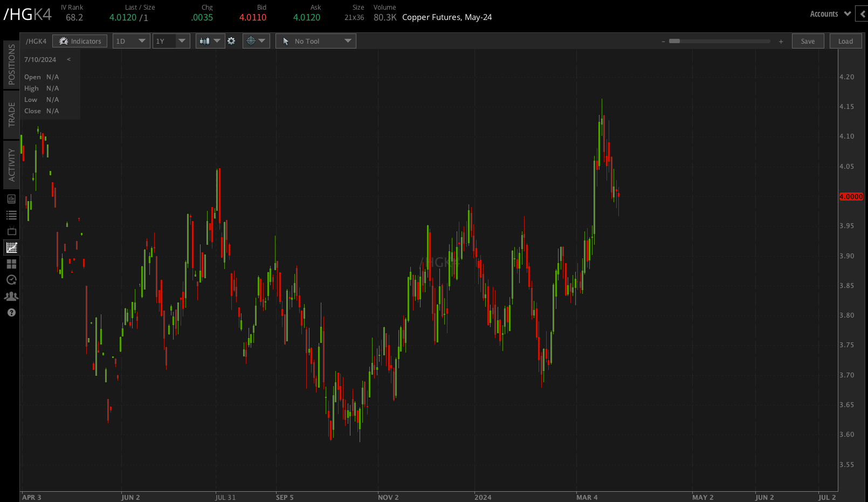Click the Copper Futures, May-24 description
Image resolution: width=868 pixels, height=502 pixels.
coord(447,17)
